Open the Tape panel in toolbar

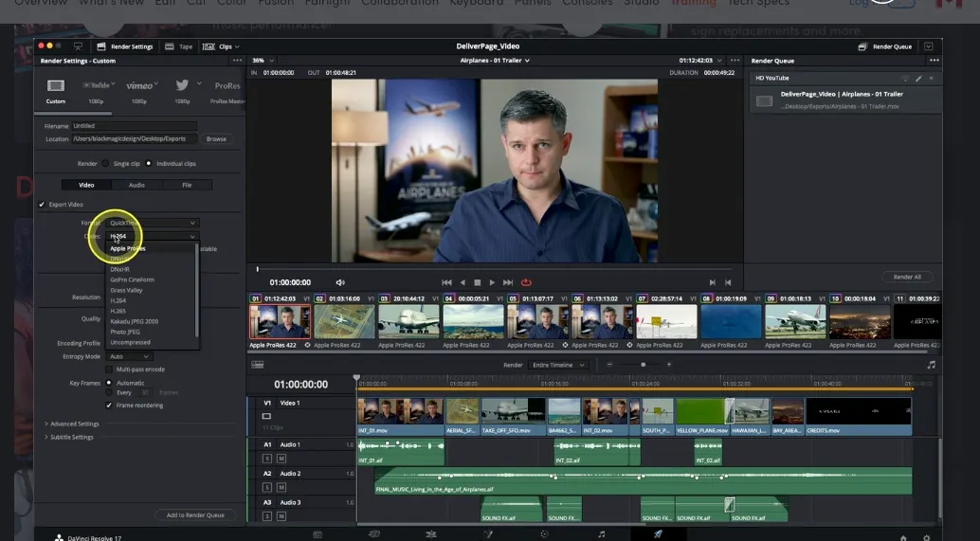click(x=178, y=46)
